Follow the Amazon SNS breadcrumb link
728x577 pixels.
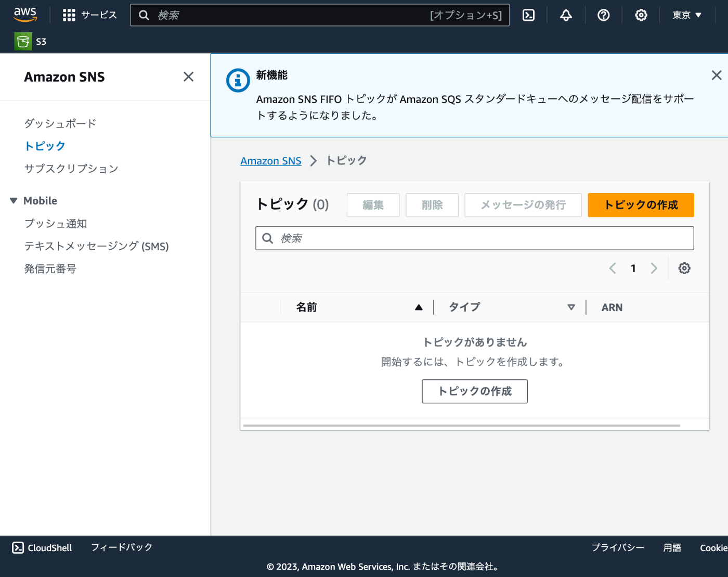click(x=271, y=161)
